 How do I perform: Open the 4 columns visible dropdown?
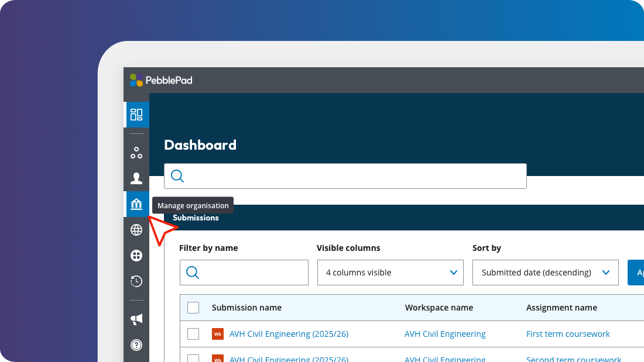390,273
